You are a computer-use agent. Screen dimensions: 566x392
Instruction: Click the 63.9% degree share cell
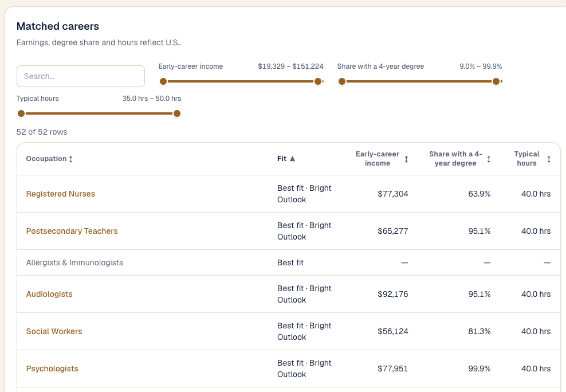coord(479,194)
